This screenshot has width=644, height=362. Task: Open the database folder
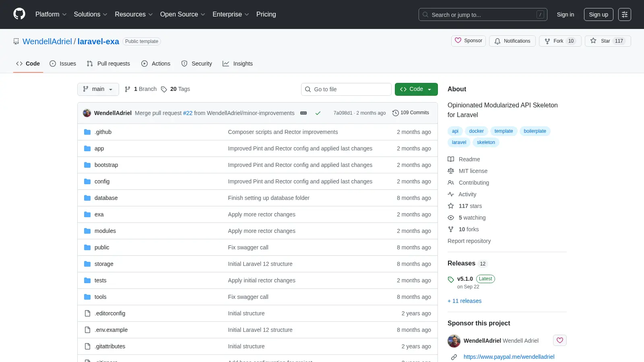click(x=106, y=198)
